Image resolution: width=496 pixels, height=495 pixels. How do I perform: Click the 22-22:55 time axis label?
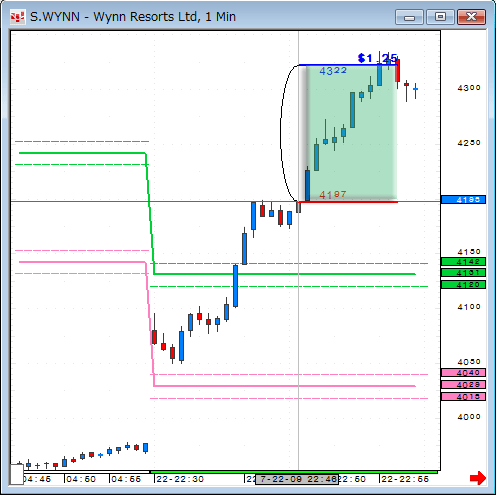pos(405,479)
